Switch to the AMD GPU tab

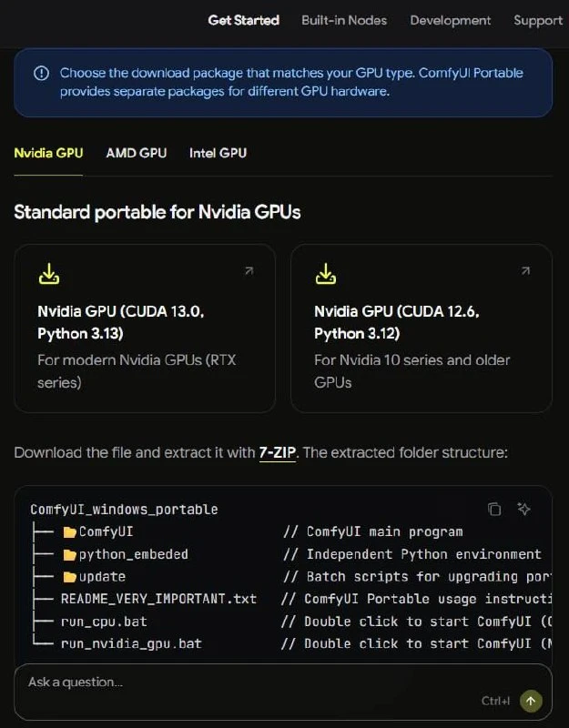click(x=136, y=153)
